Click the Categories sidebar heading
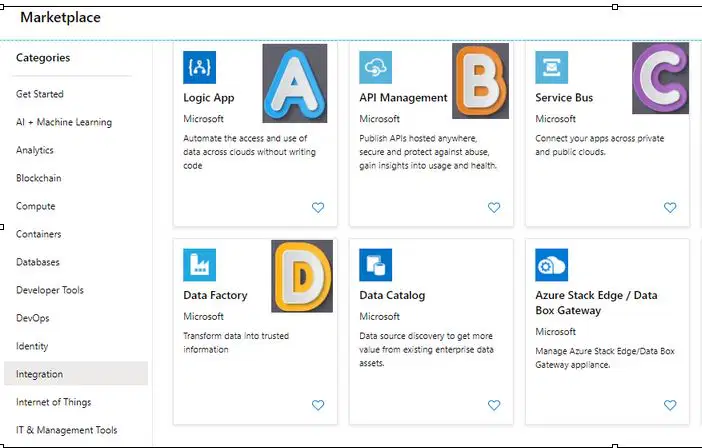This screenshot has height=448, width=702. pyautogui.click(x=43, y=58)
